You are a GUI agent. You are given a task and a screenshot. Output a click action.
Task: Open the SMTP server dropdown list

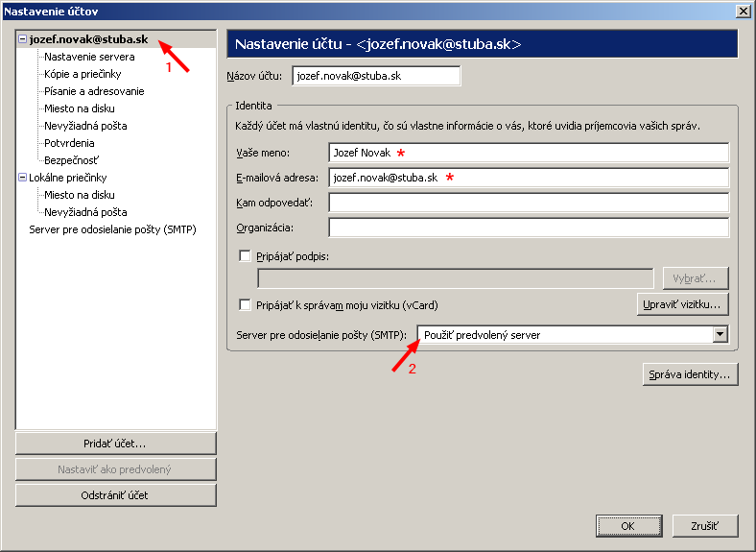point(720,334)
